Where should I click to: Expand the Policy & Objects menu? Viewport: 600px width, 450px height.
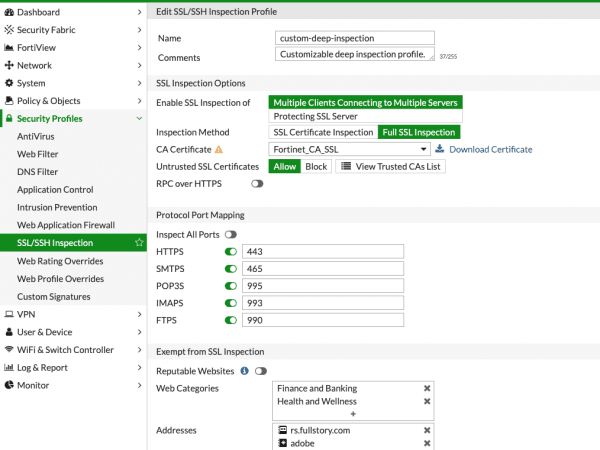coord(73,101)
